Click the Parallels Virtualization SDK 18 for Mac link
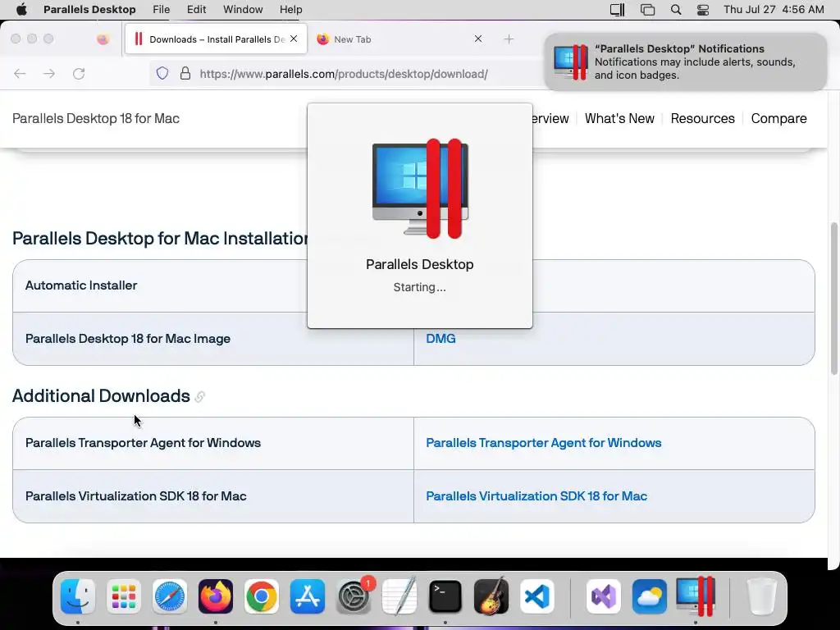Viewport: 840px width, 630px height. coord(536,496)
